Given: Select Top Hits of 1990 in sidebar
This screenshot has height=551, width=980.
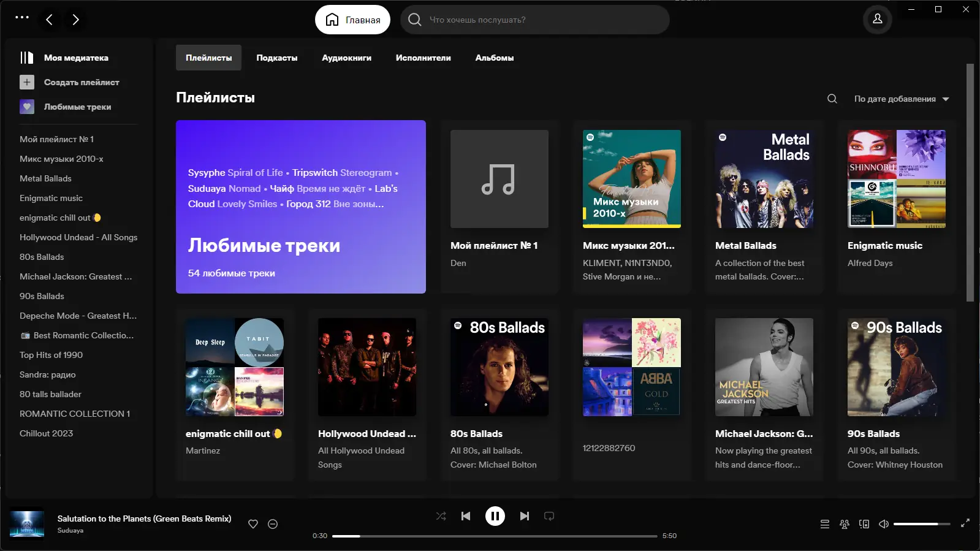Looking at the screenshot, I should (51, 355).
